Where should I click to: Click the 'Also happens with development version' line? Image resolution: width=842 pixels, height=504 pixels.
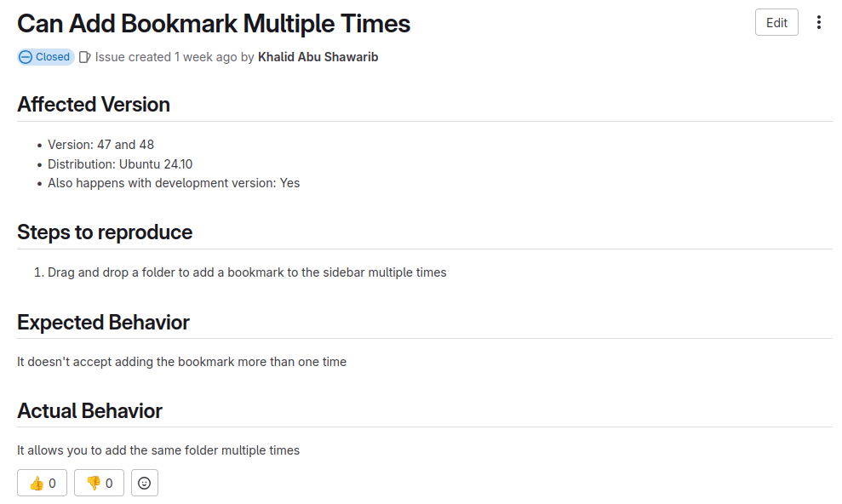(174, 183)
